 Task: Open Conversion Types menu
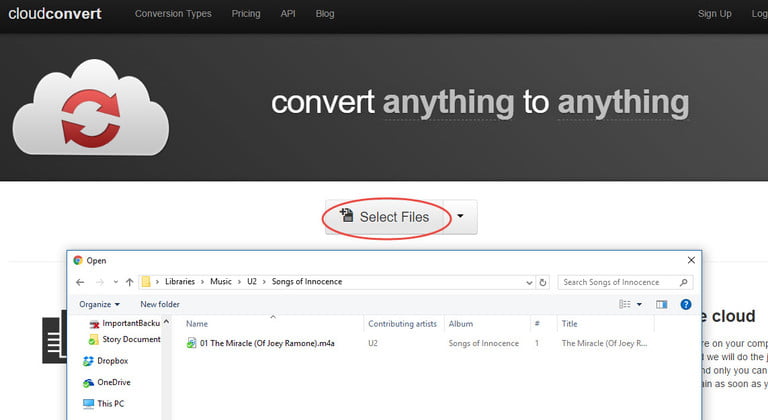coord(173,14)
